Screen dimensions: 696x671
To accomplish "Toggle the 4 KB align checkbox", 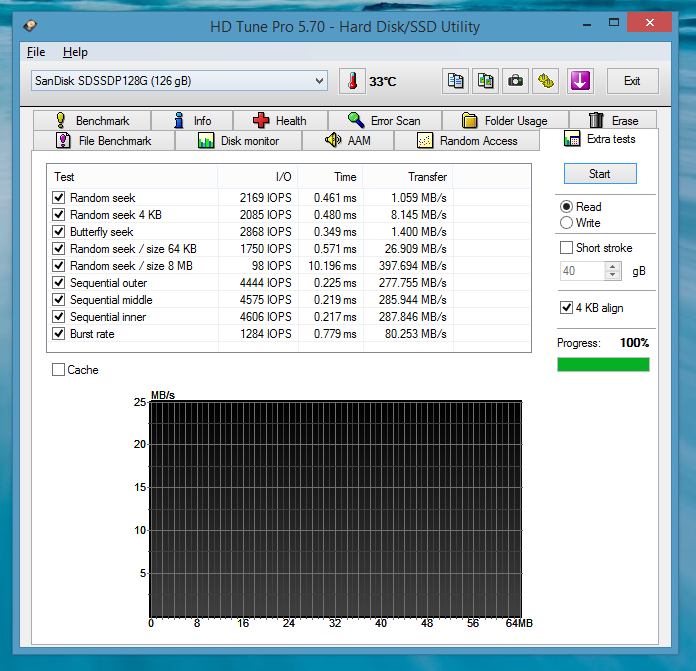I will 566,308.
